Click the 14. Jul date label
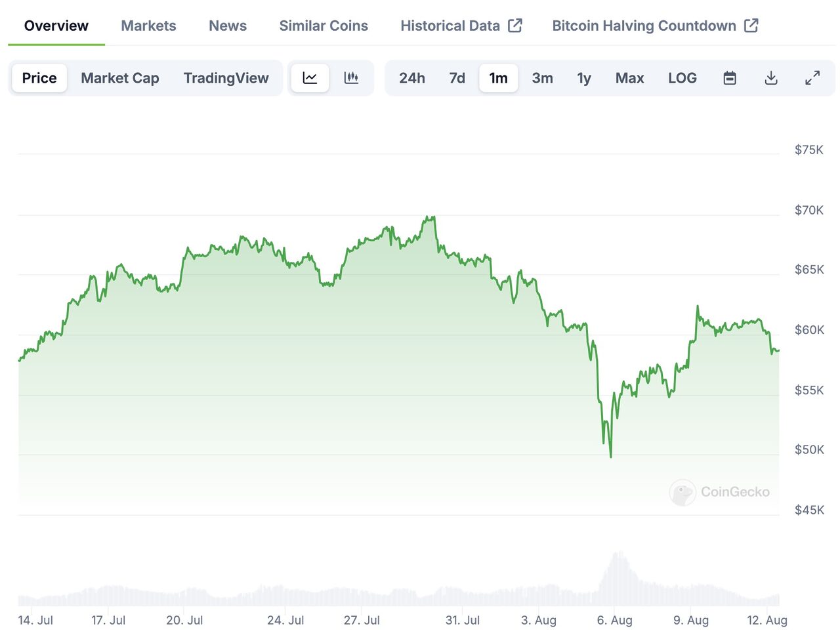 click(x=35, y=620)
